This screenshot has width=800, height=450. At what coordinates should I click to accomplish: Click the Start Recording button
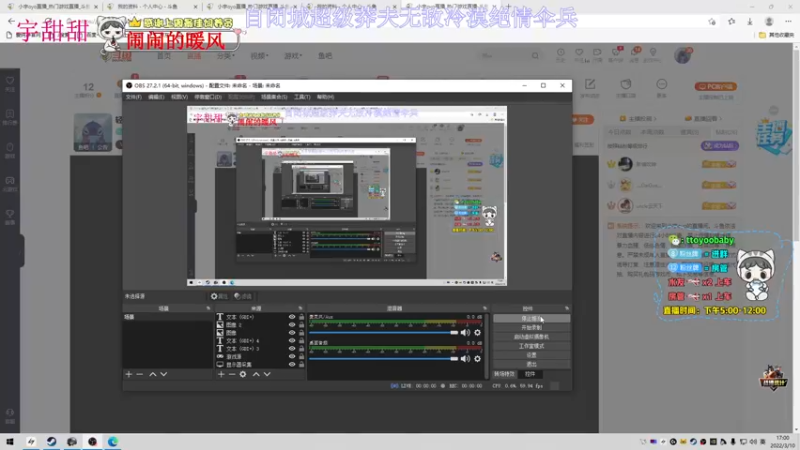pos(531,328)
